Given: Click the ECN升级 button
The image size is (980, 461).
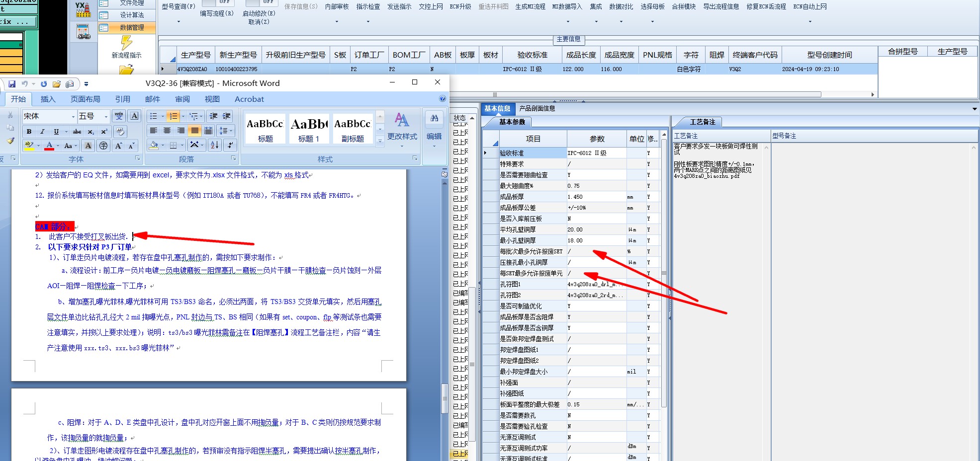Looking at the screenshot, I should tap(460, 7).
